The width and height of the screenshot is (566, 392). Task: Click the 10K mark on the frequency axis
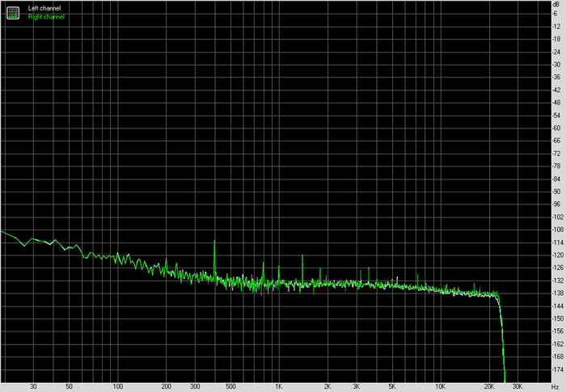click(440, 386)
